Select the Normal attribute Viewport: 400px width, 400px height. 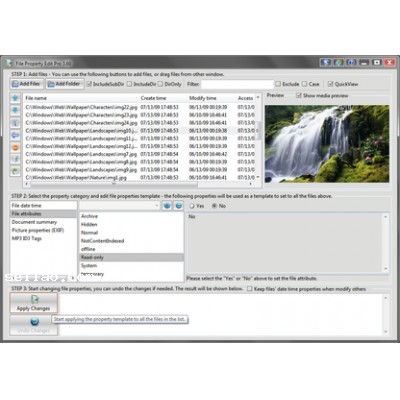[x=131, y=233]
